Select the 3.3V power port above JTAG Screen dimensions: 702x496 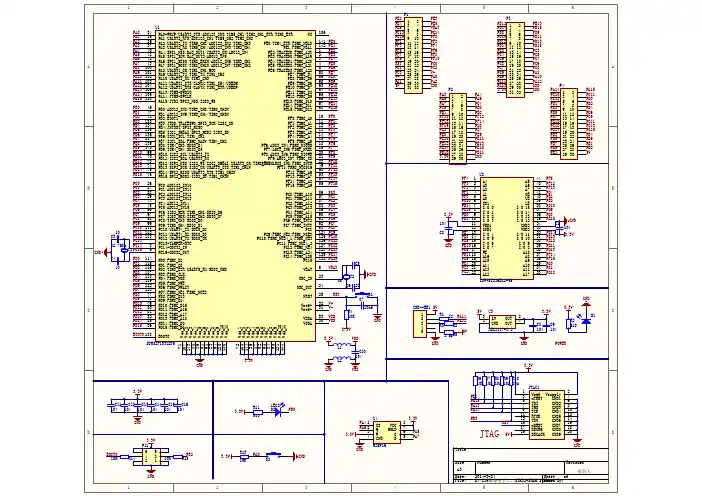[529, 367]
